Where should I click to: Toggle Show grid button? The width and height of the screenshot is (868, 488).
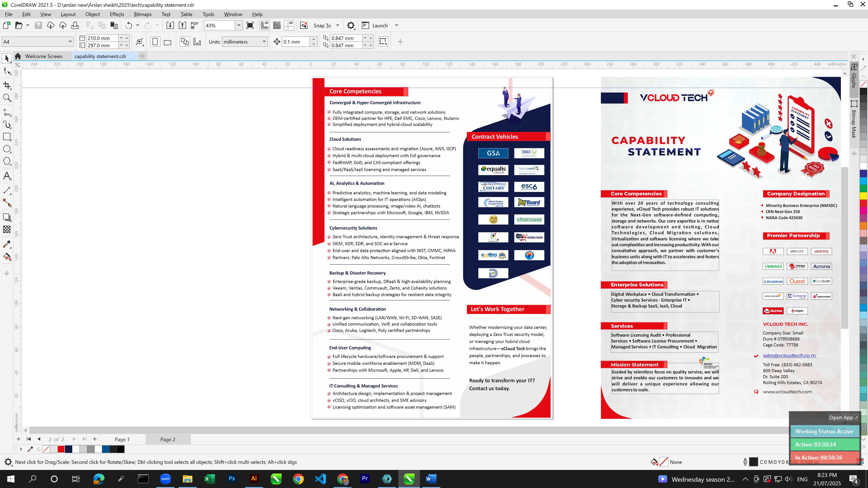pos(277,26)
